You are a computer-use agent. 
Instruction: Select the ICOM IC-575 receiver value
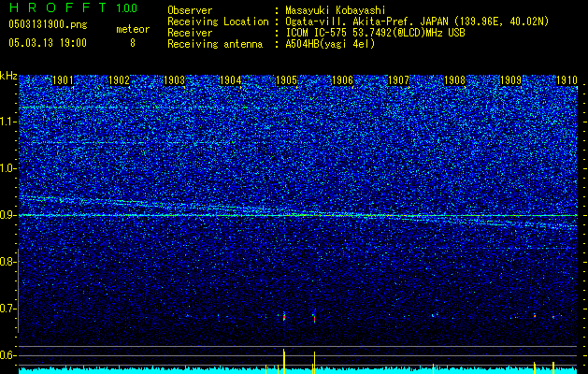[x=375, y=33]
